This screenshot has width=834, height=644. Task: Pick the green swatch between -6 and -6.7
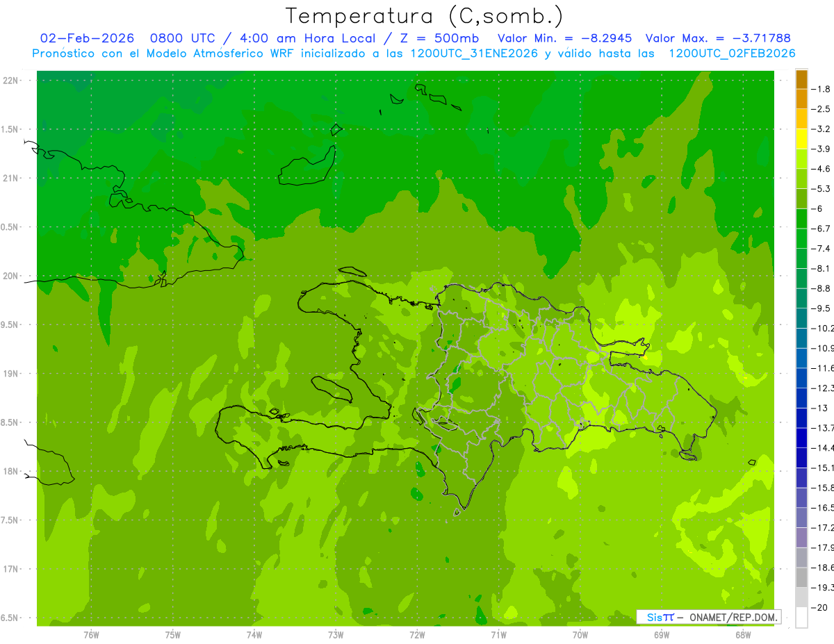(801, 219)
